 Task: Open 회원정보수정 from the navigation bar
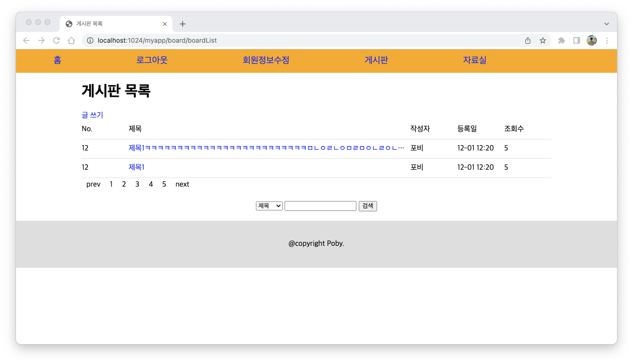tap(266, 60)
